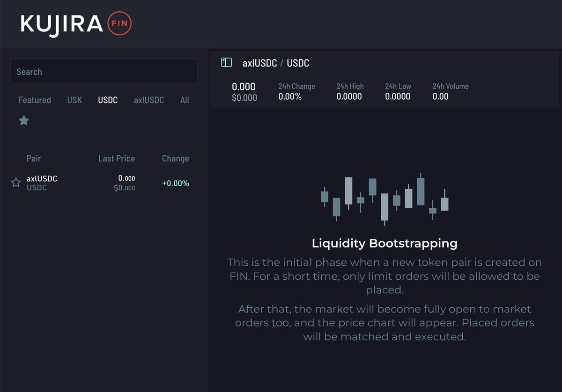The image size is (562, 392).
Task: Click the red FIN circle badge
Action: click(119, 24)
